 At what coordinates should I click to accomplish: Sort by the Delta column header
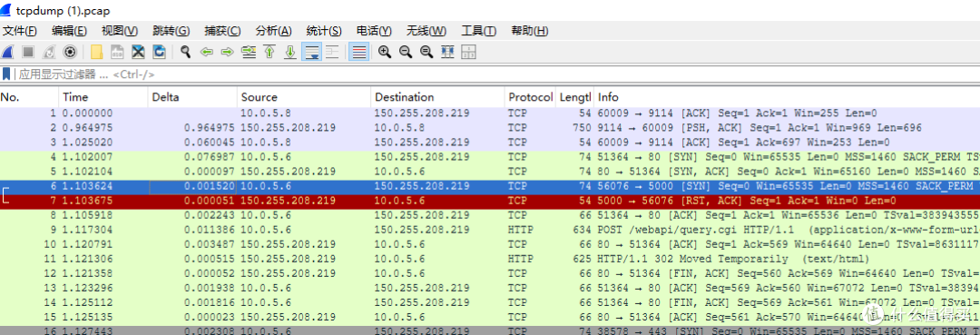193,97
